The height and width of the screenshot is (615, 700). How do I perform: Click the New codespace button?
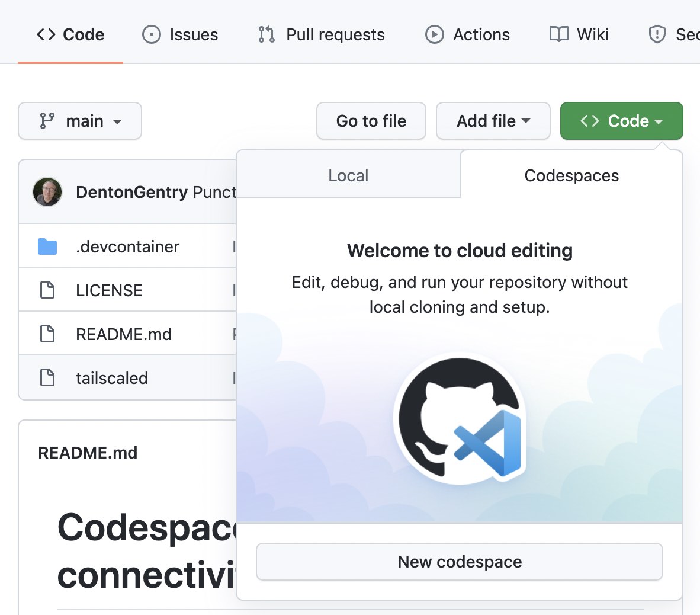[x=460, y=562]
